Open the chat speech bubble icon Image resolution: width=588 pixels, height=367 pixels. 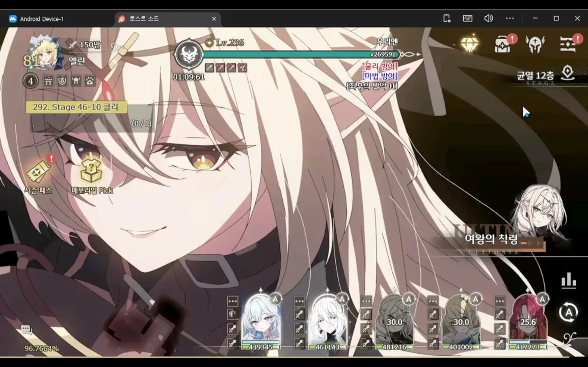[26, 330]
